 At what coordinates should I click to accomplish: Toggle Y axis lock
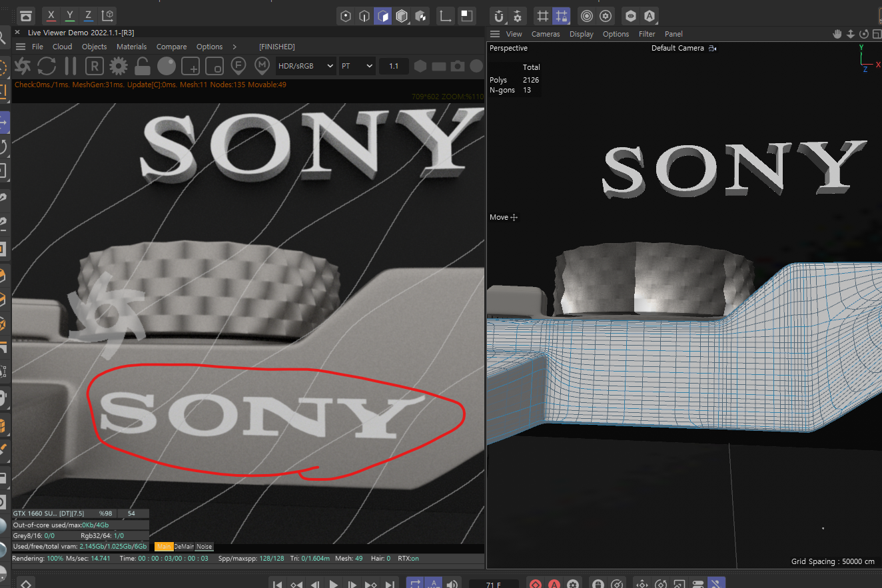tap(70, 15)
